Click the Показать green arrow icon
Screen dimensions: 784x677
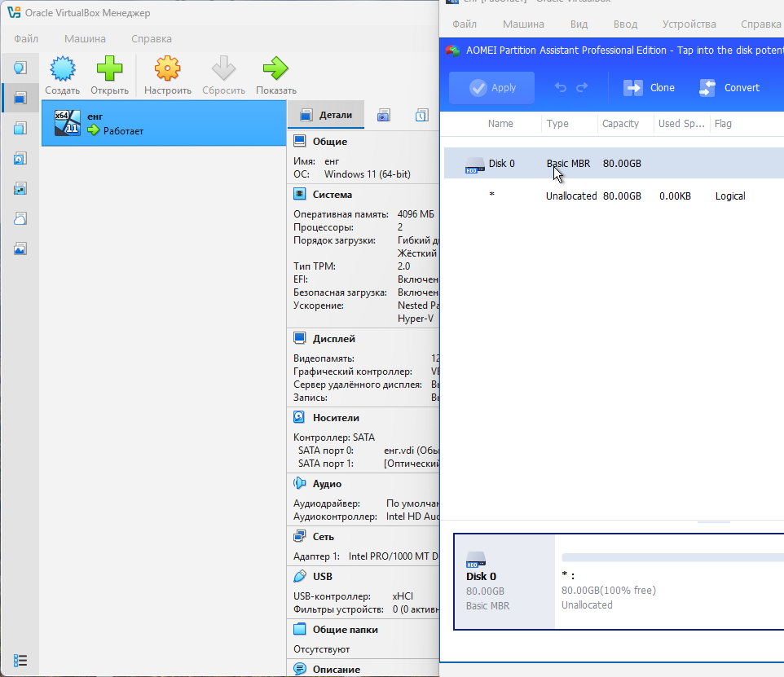(x=275, y=68)
